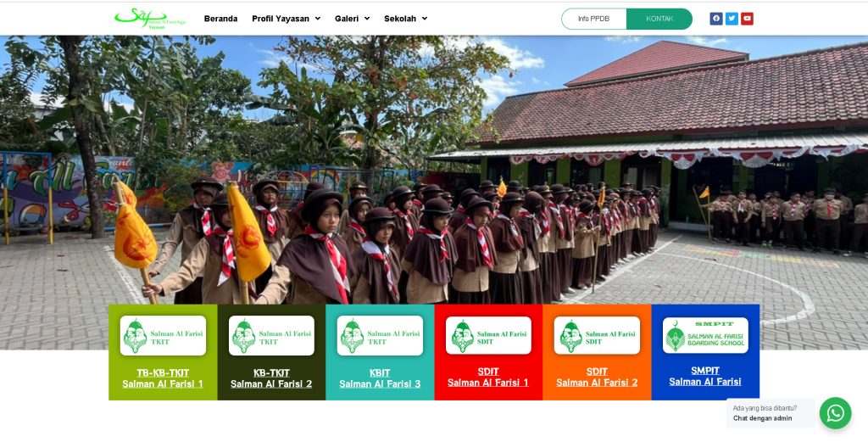Open the TB-KB-TKIT Salman Al Farisi 1 link

[x=163, y=378]
